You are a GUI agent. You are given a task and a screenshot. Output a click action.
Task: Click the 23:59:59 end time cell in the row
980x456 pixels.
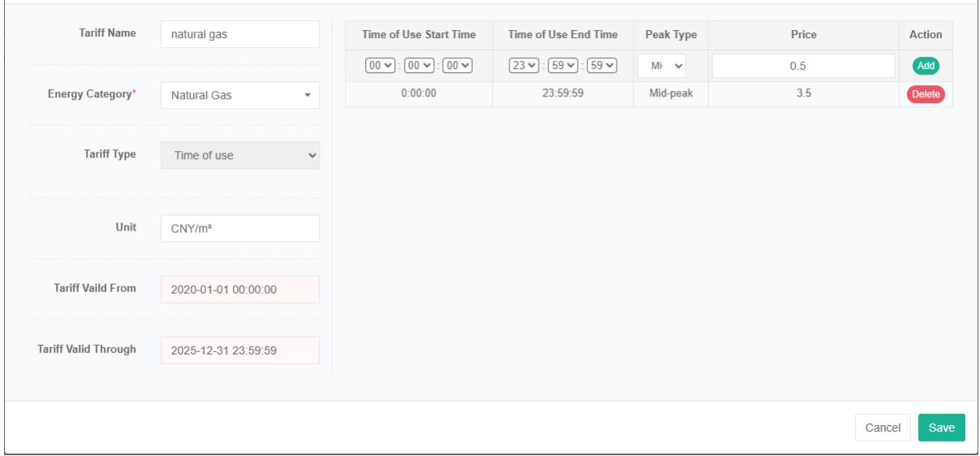tap(562, 94)
